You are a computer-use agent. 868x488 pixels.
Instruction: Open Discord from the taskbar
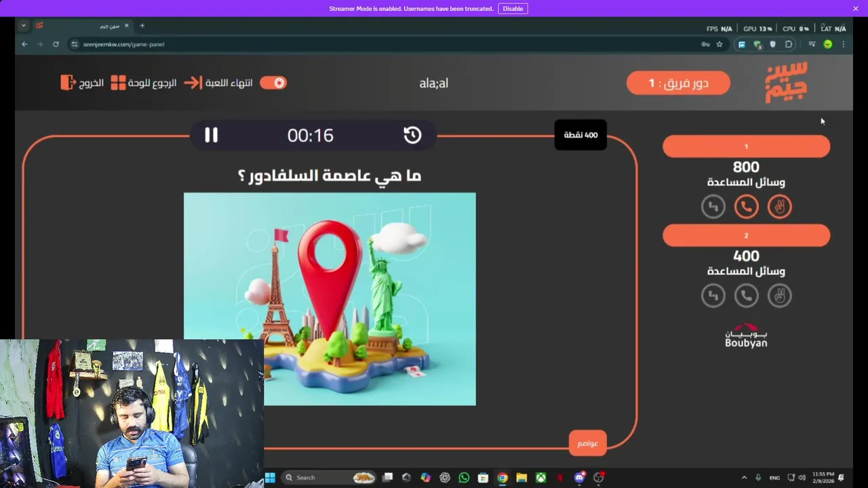tap(579, 477)
